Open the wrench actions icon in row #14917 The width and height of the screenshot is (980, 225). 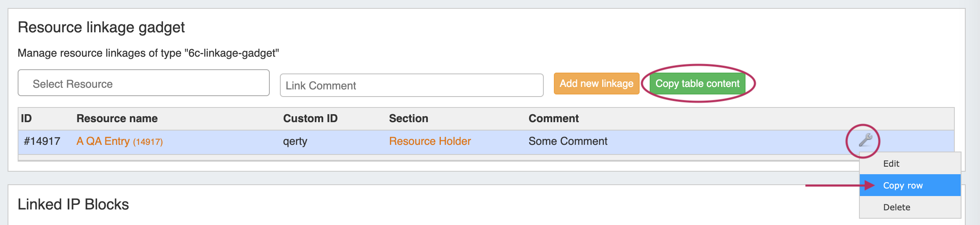865,140
